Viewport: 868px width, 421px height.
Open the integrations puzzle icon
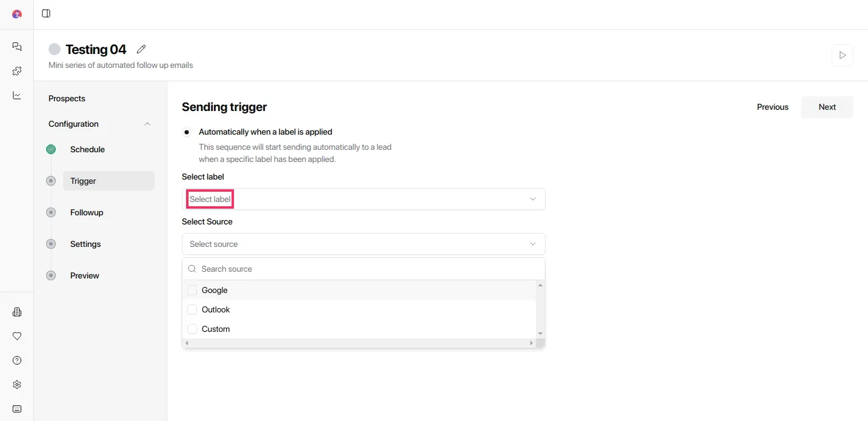(17, 71)
